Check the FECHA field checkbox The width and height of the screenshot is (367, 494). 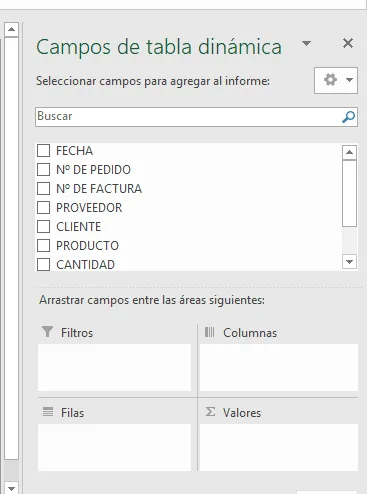point(44,150)
